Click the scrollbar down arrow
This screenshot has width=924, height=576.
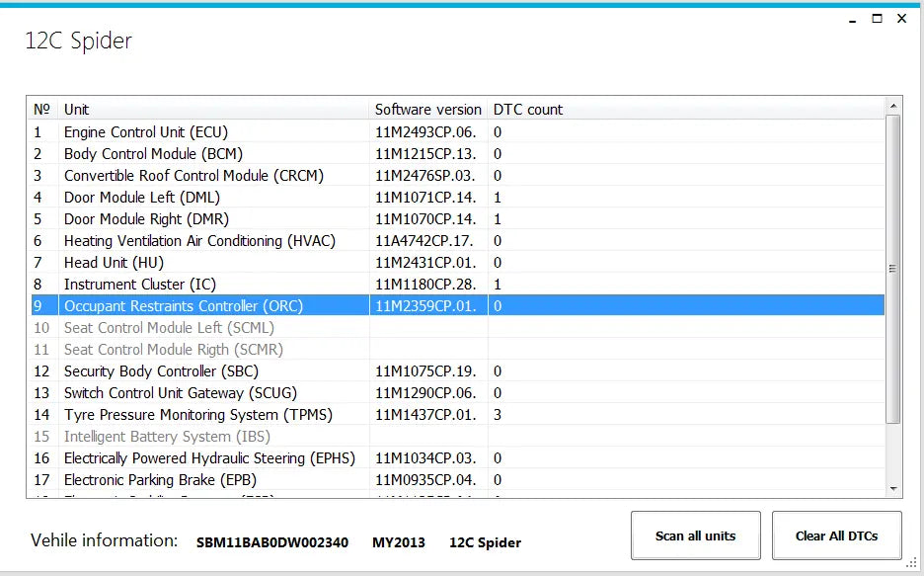[893, 487]
